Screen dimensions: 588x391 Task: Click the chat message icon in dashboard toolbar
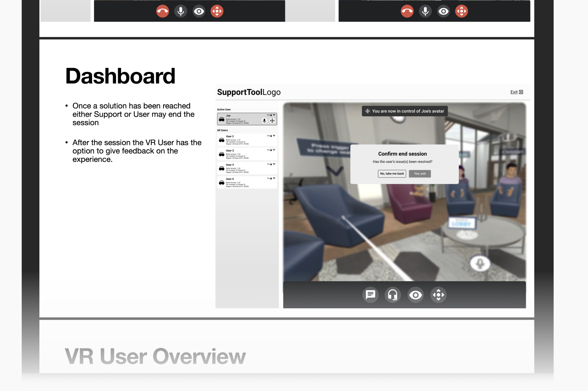click(370, 295)
